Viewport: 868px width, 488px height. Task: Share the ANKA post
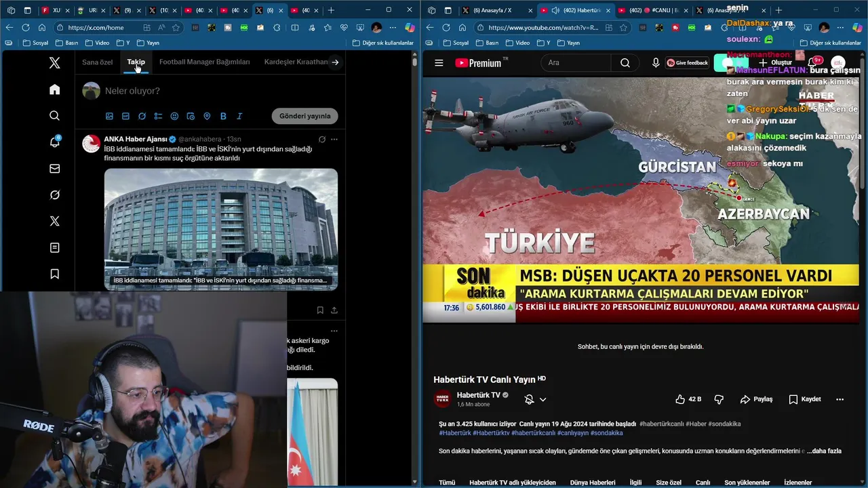tap(334, 310)
